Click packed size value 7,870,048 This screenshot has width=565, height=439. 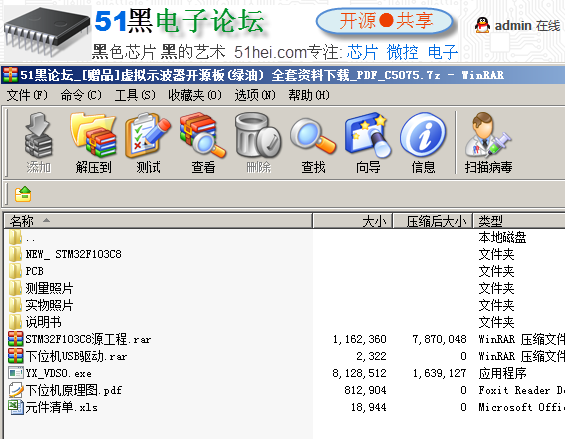point(439,339)
